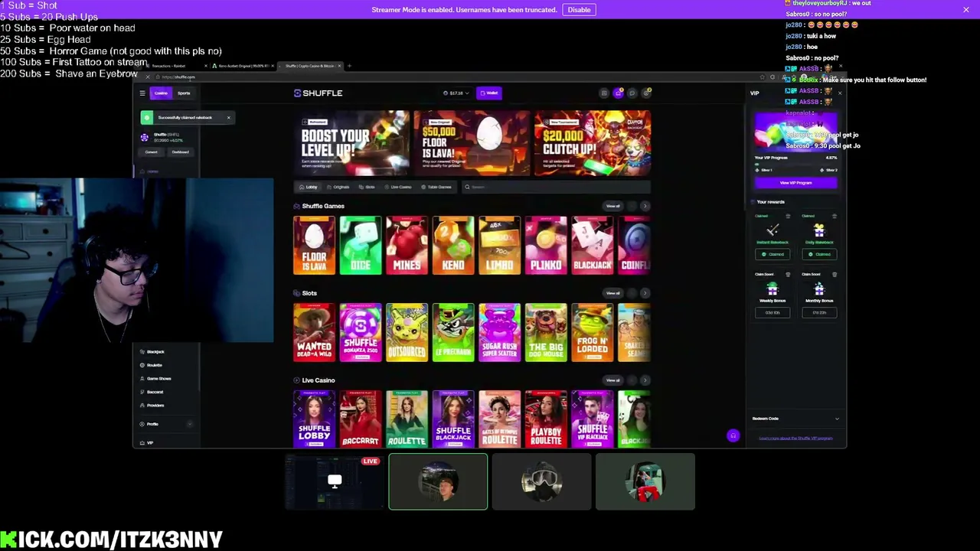Select the Originals tab

338,187
